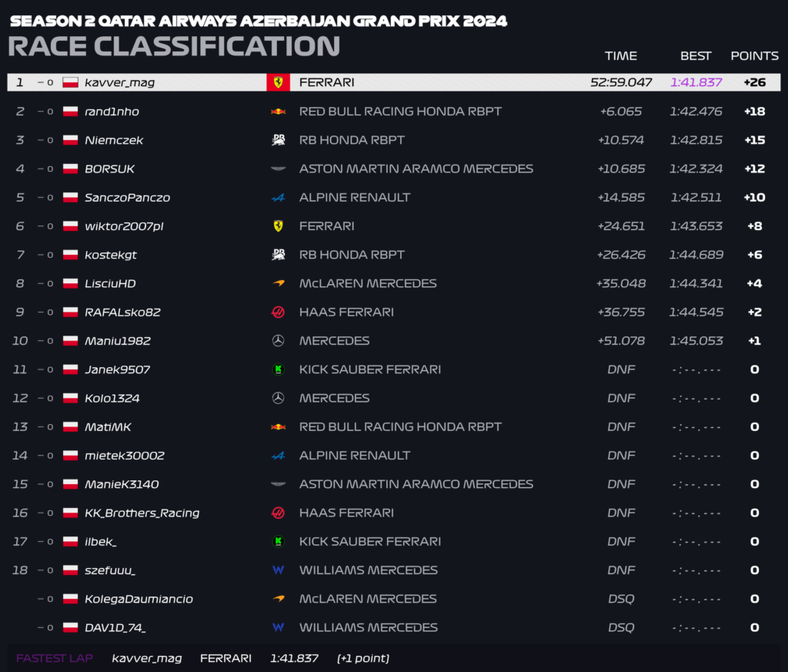Viewport: 788px width, 672px height.
Task: Click the DSQ status for KolegaDaumiancio
Action: pos(621,599)
